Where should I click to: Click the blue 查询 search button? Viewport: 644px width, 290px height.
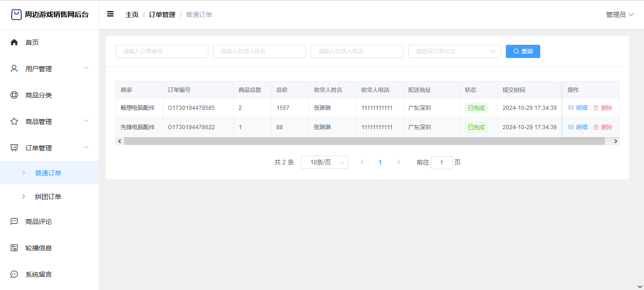pyautogui.click(x=523, y=51)
